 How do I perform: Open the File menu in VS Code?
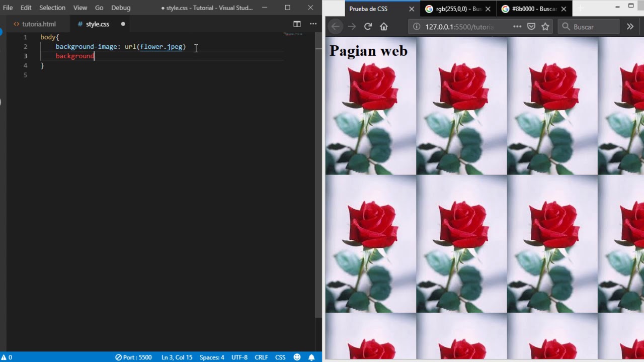click(x=8, y=8)
